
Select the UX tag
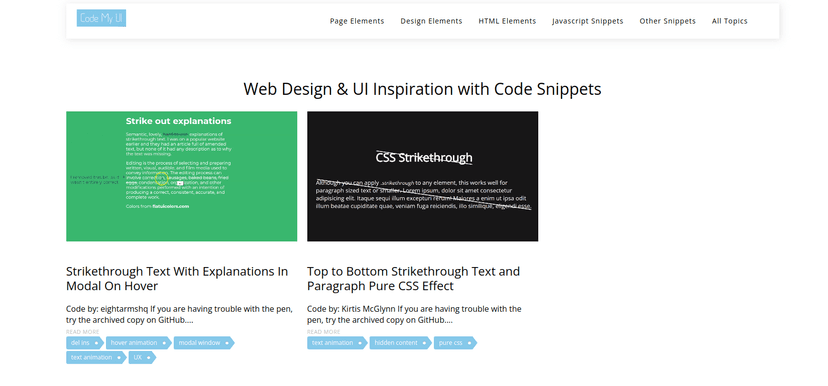pyautogui.click(x=142, y=357)
